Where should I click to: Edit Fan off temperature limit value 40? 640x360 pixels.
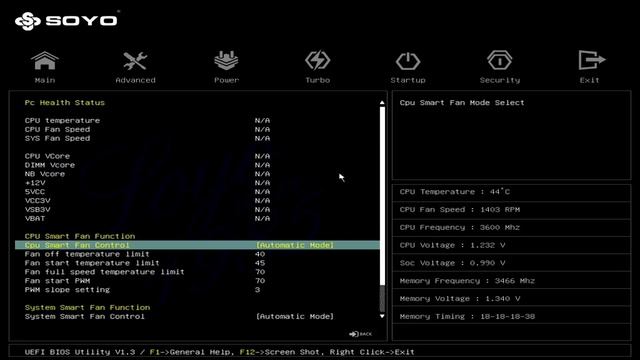click(260, 254)
